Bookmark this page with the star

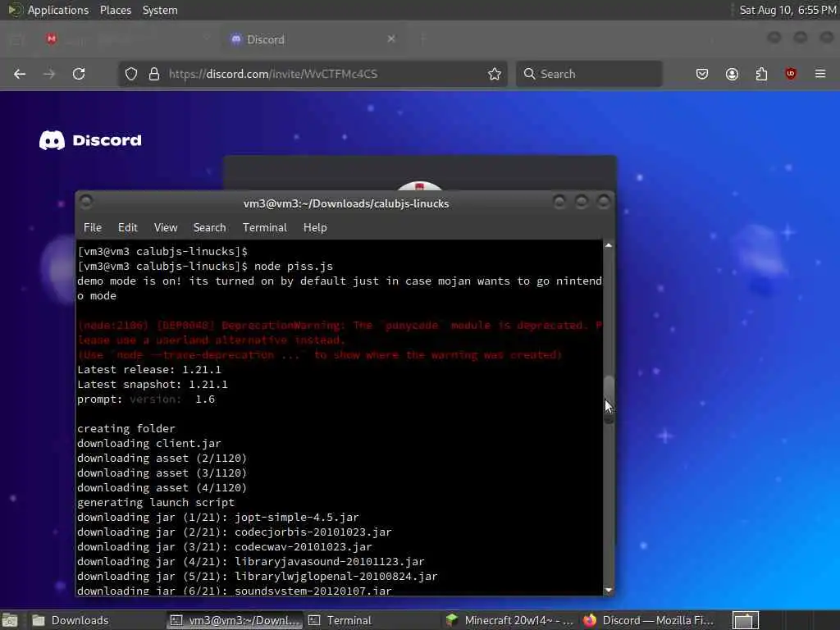click(x=495, y=74)
